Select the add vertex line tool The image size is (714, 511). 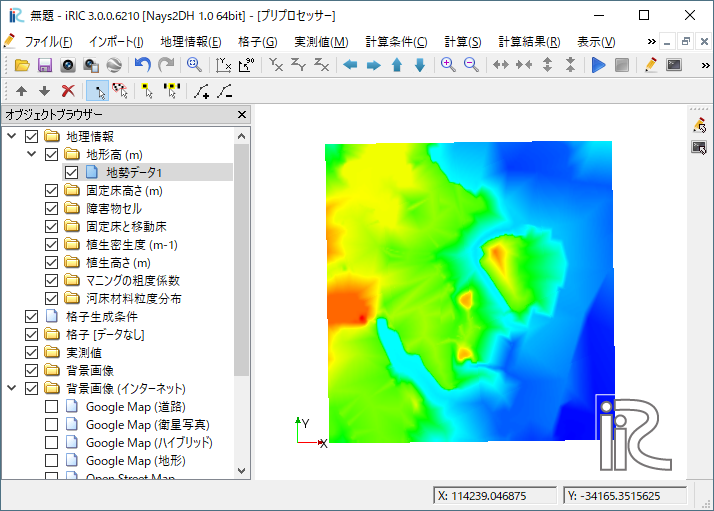[201, 92]
